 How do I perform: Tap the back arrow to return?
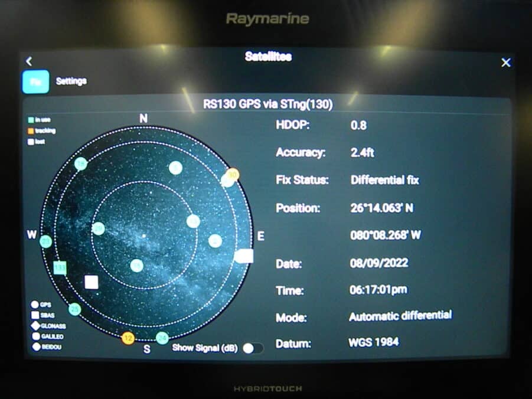pos(28,61)
